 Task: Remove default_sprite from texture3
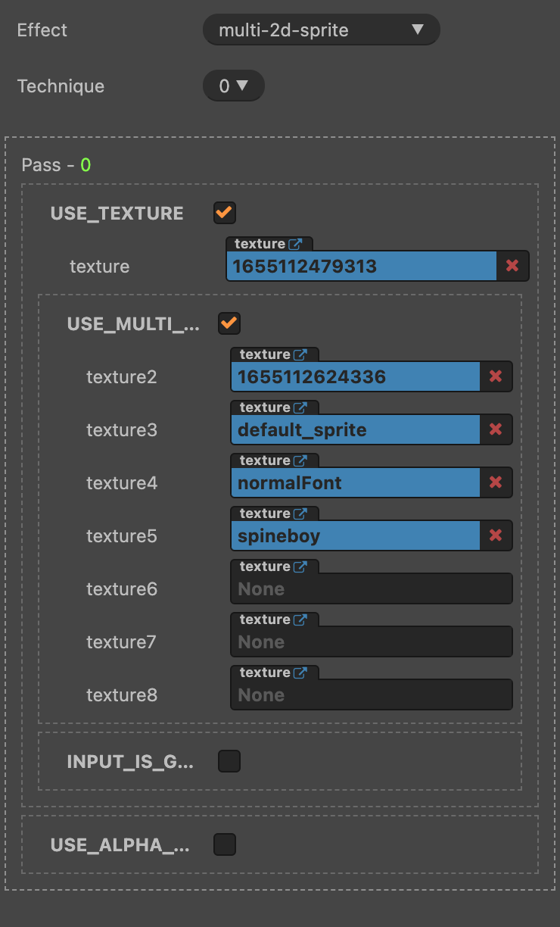coord(496,429)
